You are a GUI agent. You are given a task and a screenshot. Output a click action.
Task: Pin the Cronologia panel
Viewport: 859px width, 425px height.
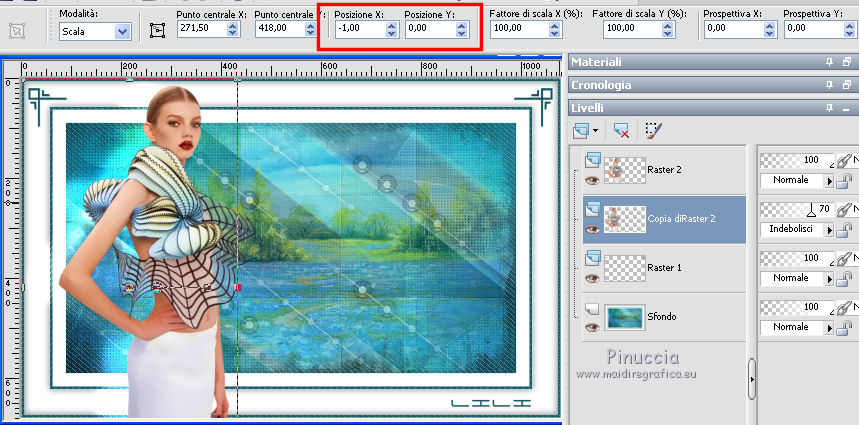(x=830, y=85)
